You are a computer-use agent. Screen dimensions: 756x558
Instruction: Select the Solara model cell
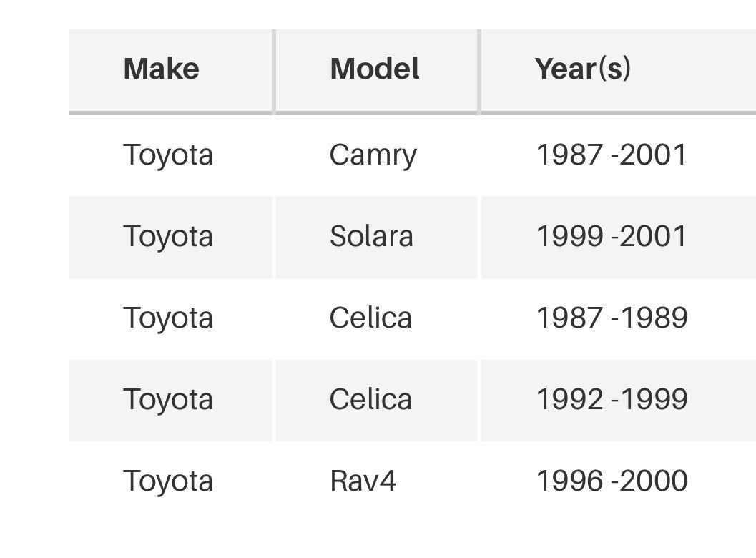tap(371, 236)
